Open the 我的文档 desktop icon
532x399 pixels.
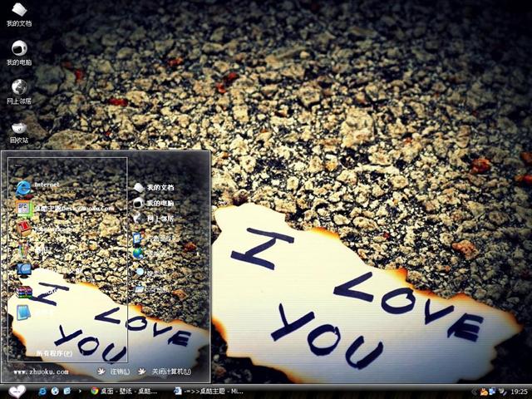(x=19, y=14)
